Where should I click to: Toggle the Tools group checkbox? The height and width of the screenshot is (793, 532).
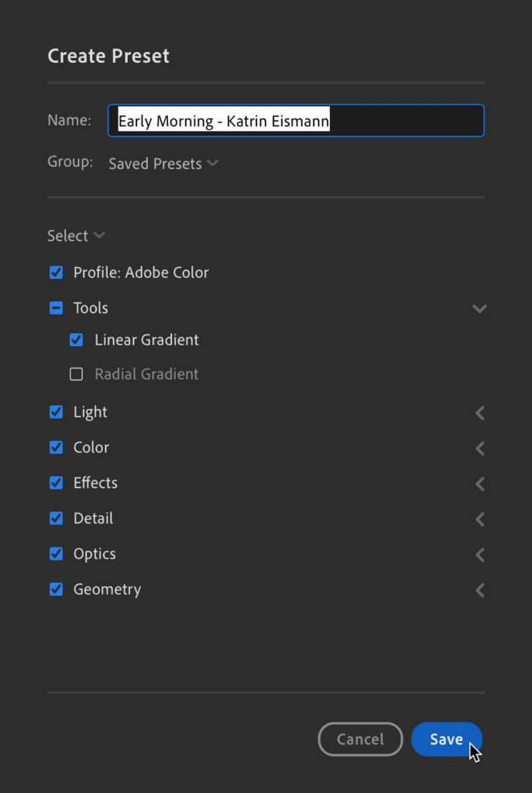click(56, 308)
